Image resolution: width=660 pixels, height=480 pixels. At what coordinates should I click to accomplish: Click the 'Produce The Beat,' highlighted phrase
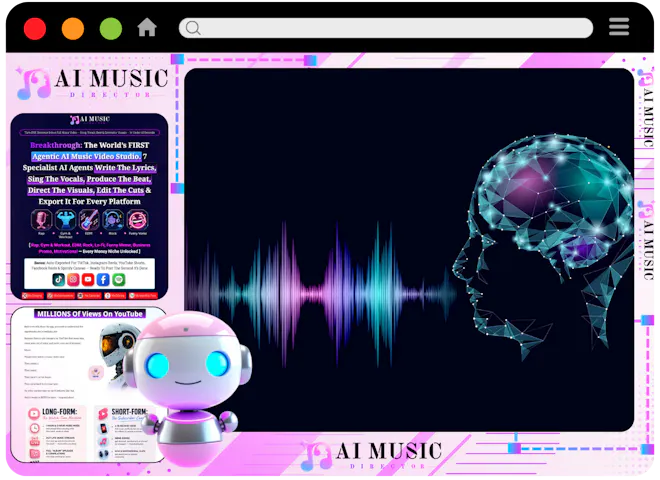pyautogui.click(x=119, y=179)
